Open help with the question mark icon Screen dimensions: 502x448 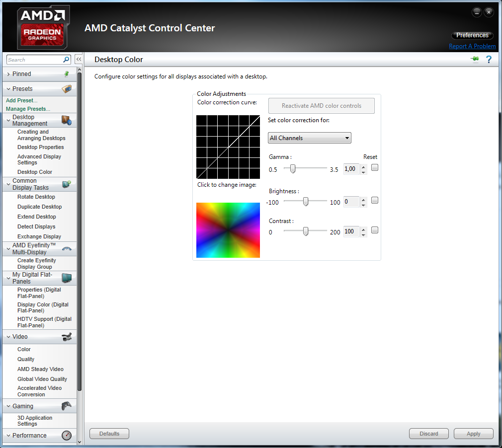pyautogui.click(x=489, y=59)
